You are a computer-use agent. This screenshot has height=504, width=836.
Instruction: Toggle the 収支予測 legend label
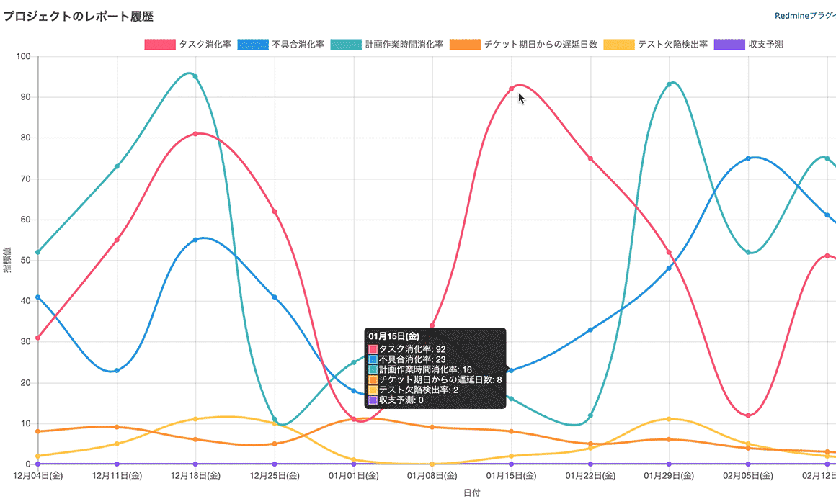coord(765,45)
